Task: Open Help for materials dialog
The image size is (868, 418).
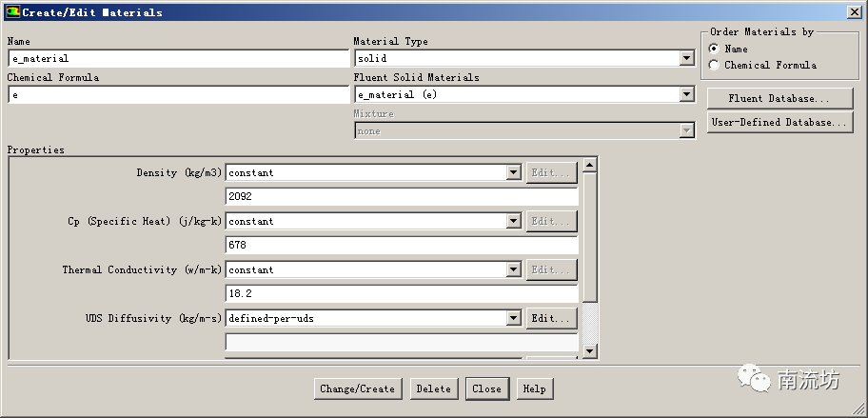Action: 535,388
